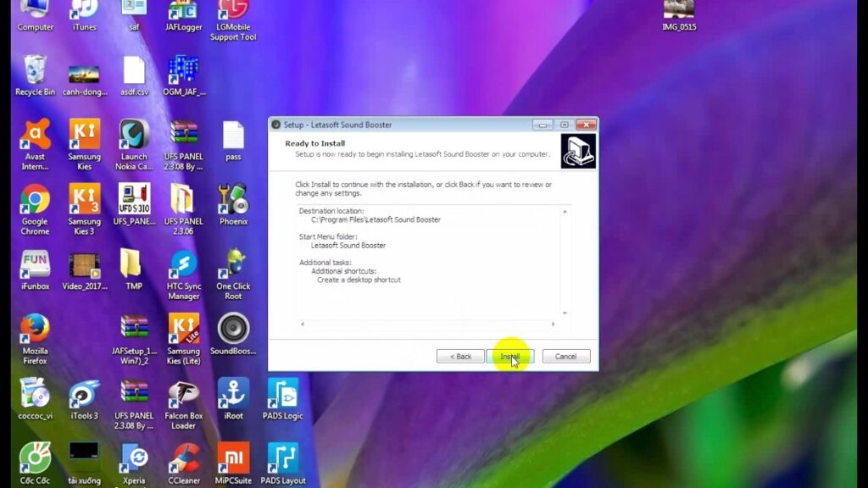Launch the PADS Layout shortcut
Screen dimensions: 868x488
click(x=283, y=463)
